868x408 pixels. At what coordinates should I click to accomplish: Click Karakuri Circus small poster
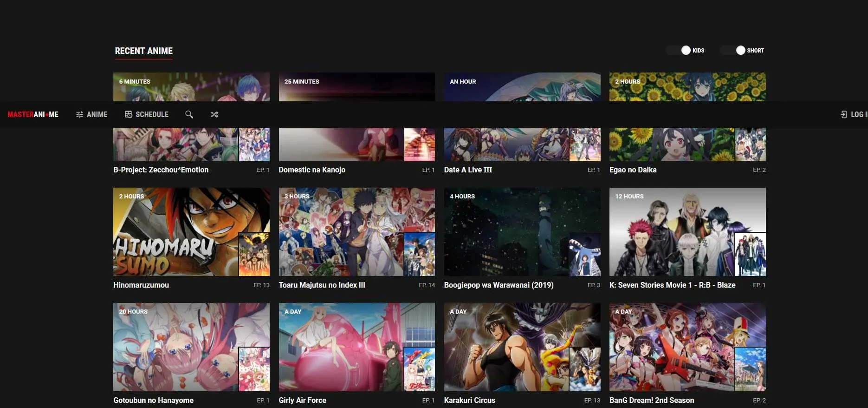point(585,369)
